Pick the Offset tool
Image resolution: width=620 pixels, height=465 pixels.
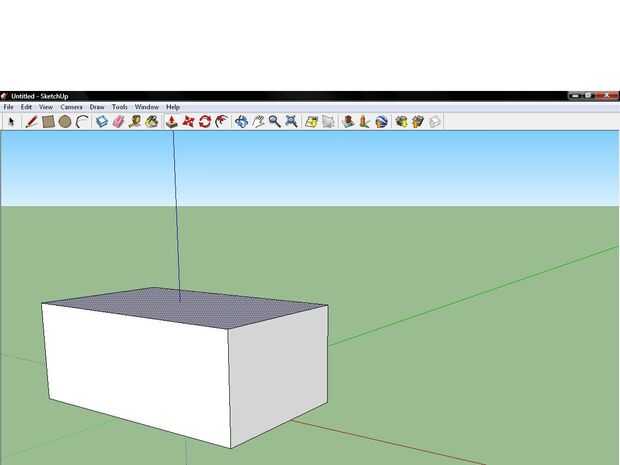coord(222,121)
